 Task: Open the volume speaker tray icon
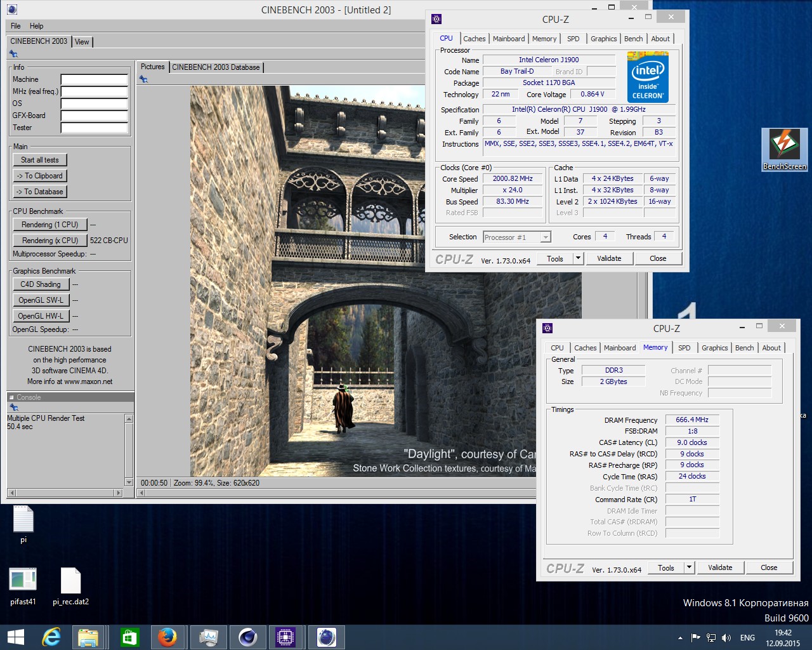(x=726, y=638)
